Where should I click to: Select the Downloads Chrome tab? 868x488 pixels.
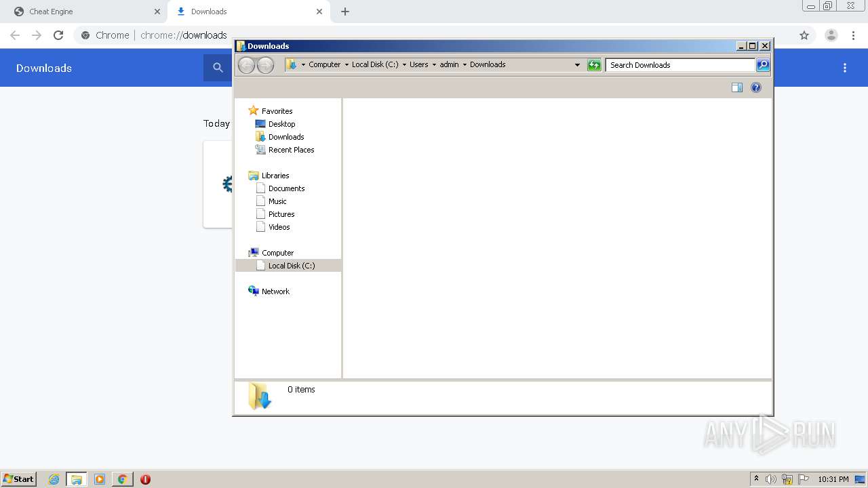click(249, 12)
